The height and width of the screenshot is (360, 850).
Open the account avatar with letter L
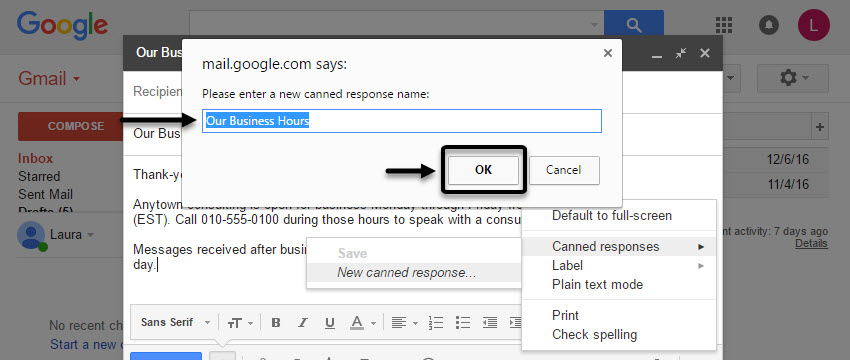coord(813,25)
